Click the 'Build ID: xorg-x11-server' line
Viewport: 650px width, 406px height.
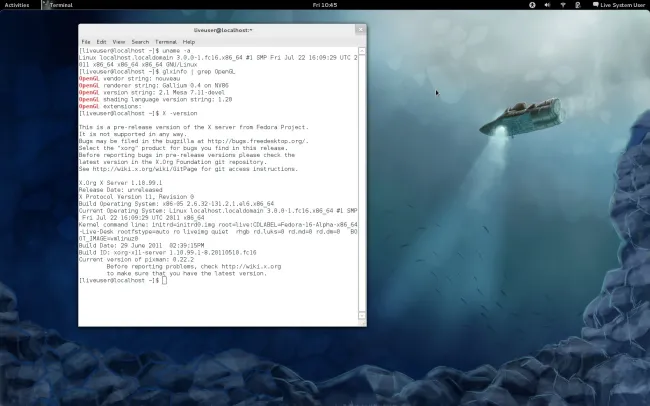[167, 252]
